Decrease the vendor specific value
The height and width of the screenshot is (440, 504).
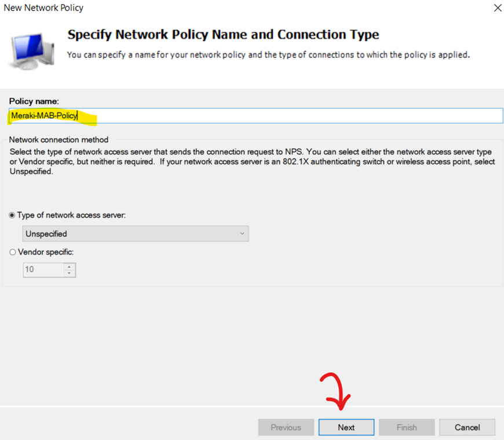pos(69,273)
